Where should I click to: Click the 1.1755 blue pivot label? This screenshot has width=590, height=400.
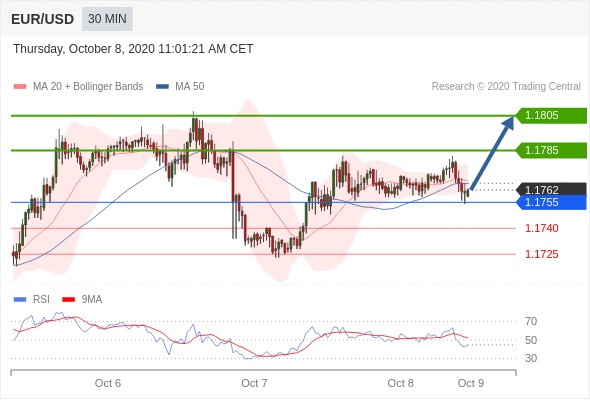tap(551, 202)
